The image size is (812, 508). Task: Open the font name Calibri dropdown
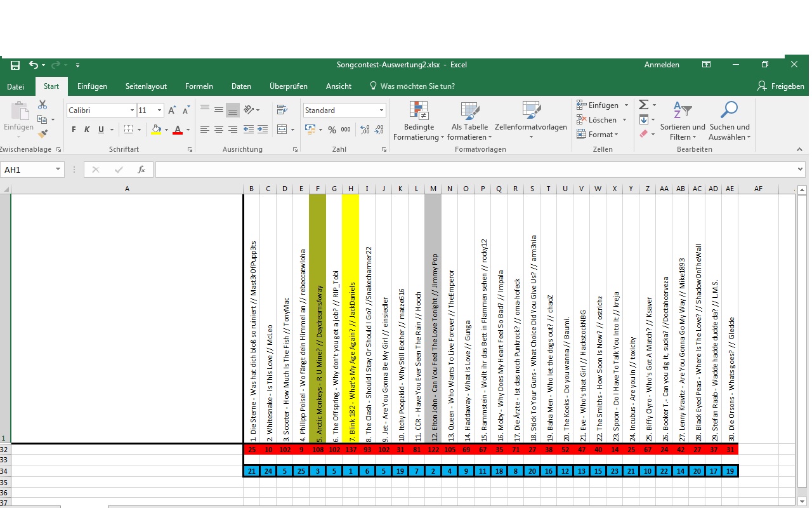[x=132, y=110]
